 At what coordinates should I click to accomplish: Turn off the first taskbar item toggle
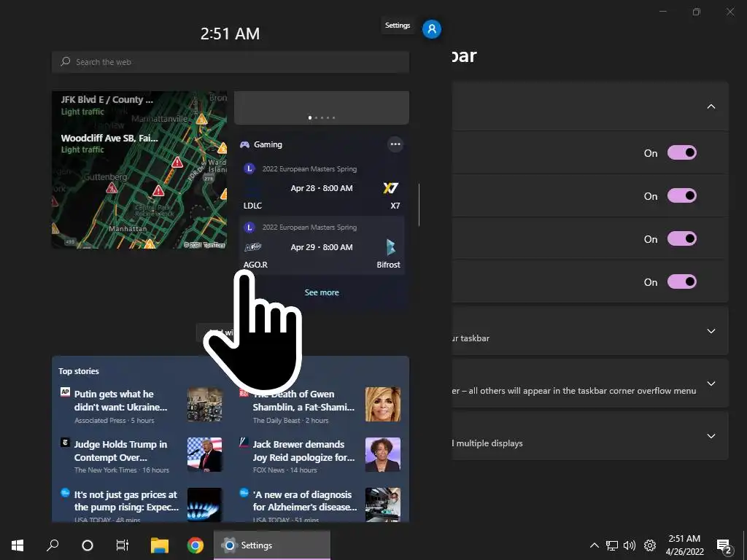(x=682, y=153)
